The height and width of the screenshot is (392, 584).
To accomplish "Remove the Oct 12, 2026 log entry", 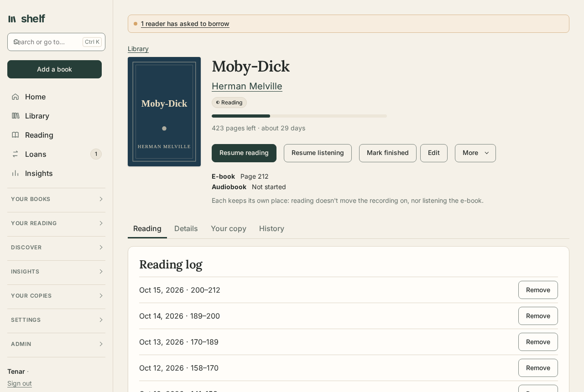I will [538, 368].
